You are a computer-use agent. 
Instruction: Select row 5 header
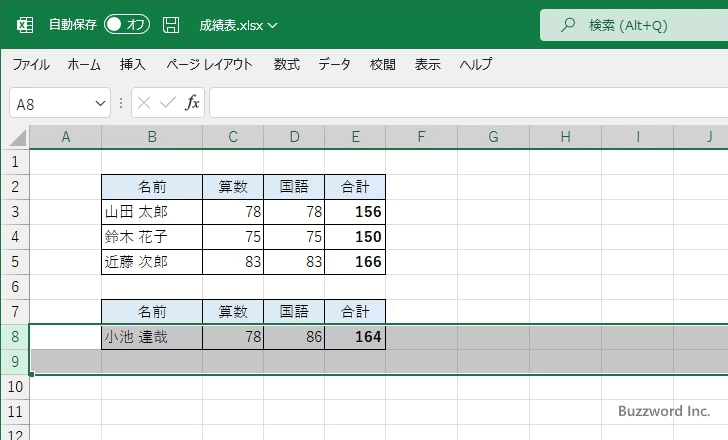[15, 262]
